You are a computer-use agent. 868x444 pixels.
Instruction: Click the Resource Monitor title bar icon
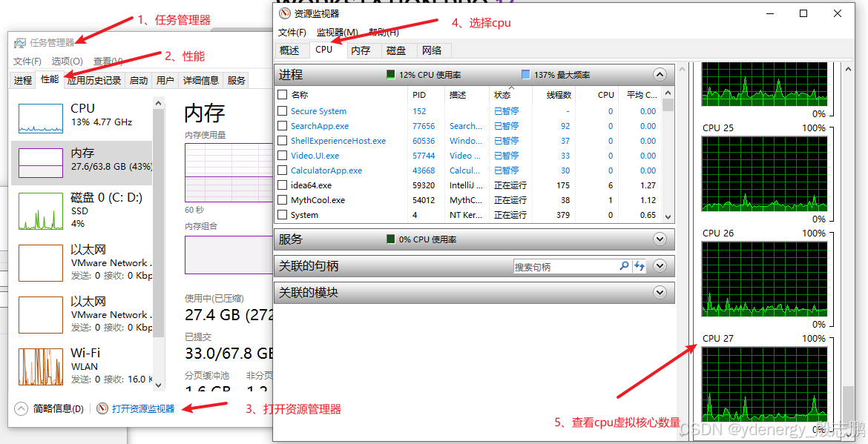click(x=285, y=13)
